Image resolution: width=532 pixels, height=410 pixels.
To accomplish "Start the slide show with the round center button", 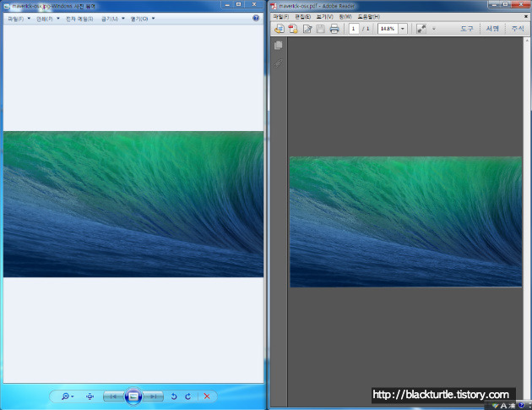I will (133, 396).
